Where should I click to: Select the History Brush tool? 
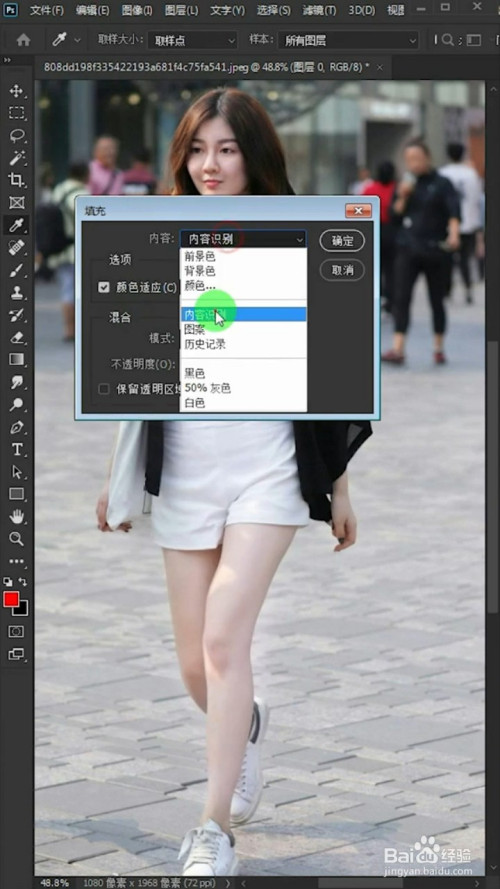[16, 315]
